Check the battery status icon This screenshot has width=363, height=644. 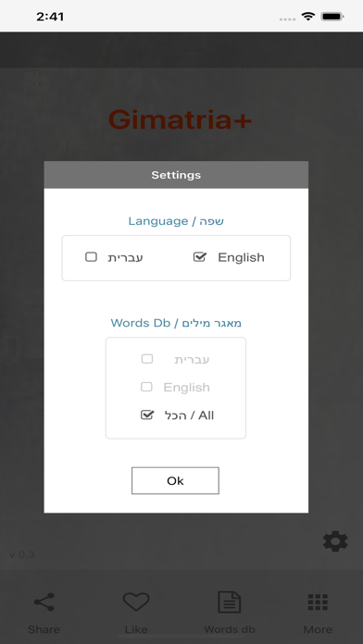(332, 17)
